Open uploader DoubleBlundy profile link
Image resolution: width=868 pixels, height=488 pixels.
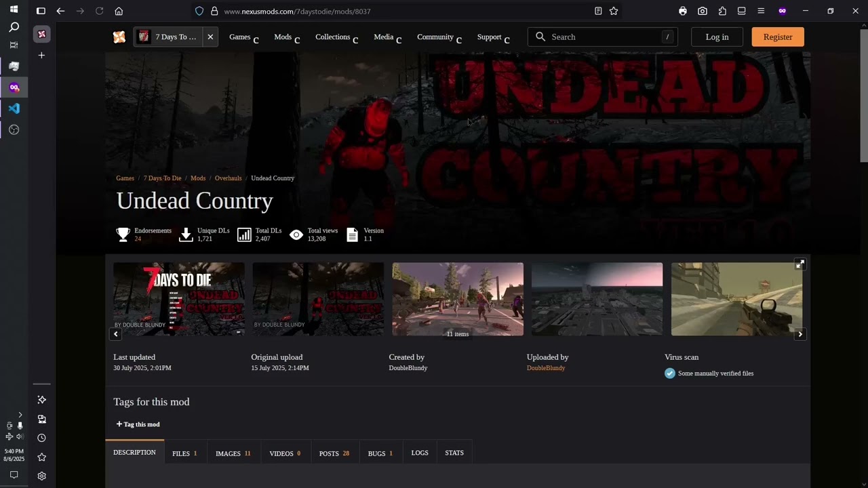click(x=546, y=368)
